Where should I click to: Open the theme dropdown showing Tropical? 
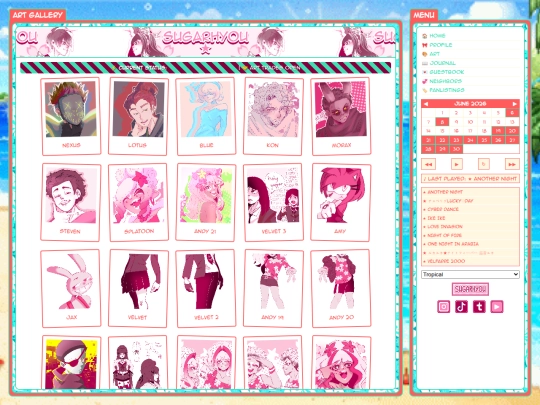coord(470,274)
